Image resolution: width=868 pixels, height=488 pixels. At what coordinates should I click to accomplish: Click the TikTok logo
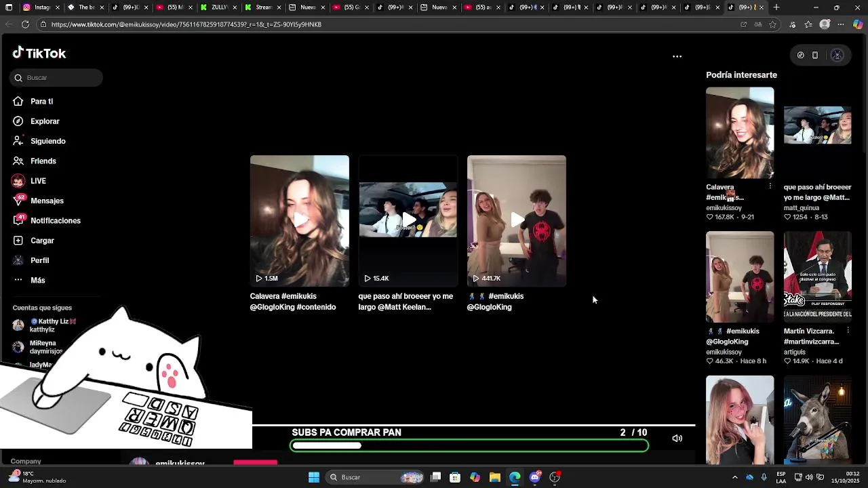click(x=39, y=53)
